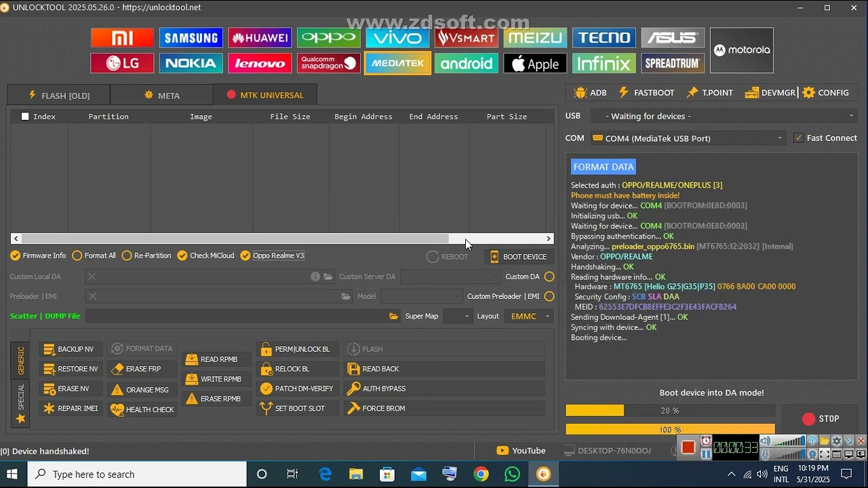
Task: Open the COM port dropdown
Action: point(688,138)
